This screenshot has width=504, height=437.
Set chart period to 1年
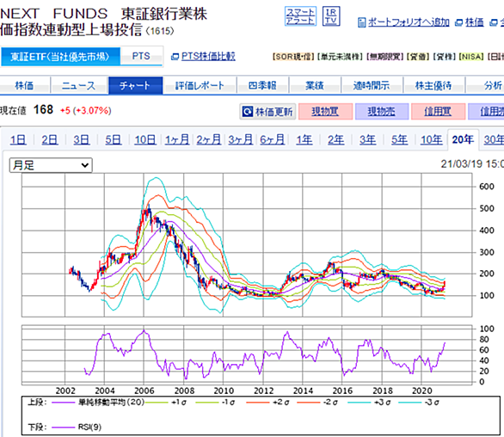point(304,140)
